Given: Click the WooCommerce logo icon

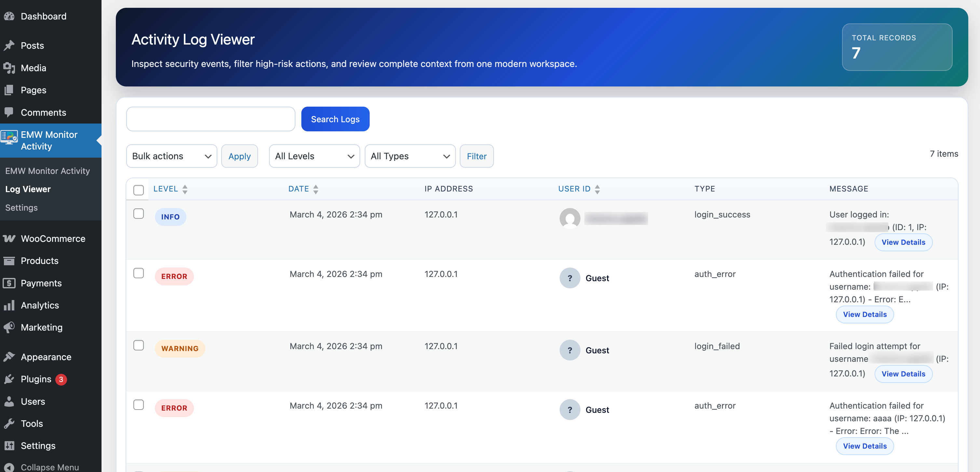Looking at the screenshot, I should coord(9,239).
